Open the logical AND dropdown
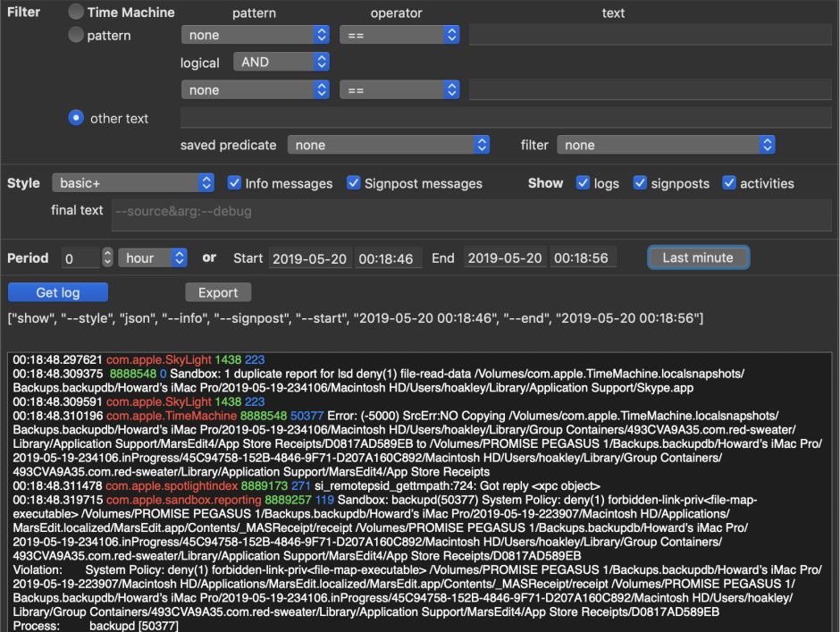 [x=281, y=63]
